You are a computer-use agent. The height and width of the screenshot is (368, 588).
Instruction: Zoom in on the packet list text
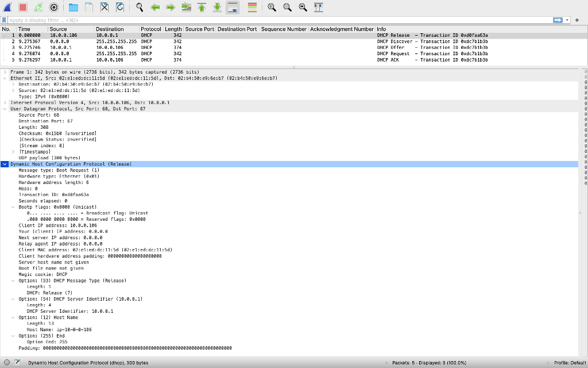pos(271,7)
